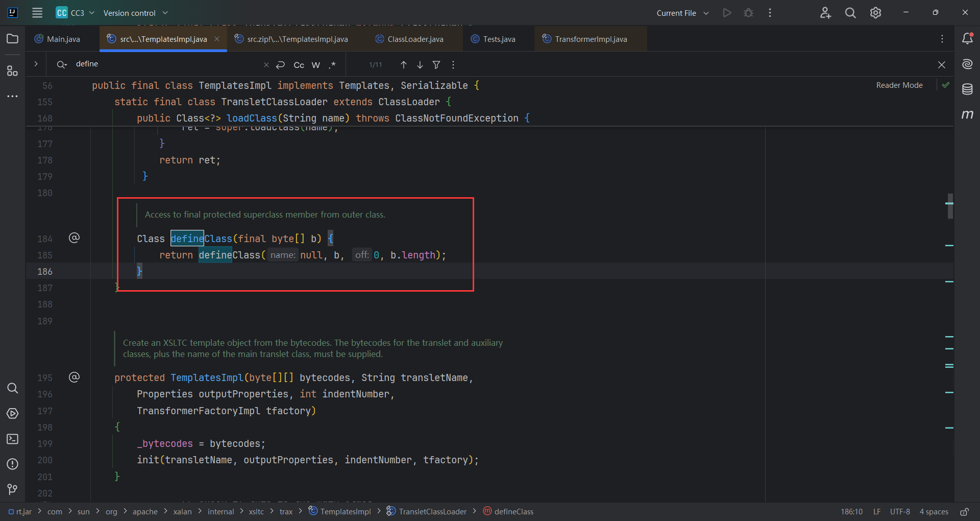Image resolution: width=980 pixels, height=521 pixels.
Task: Open Version control dropdown
Action: [135, 13]
